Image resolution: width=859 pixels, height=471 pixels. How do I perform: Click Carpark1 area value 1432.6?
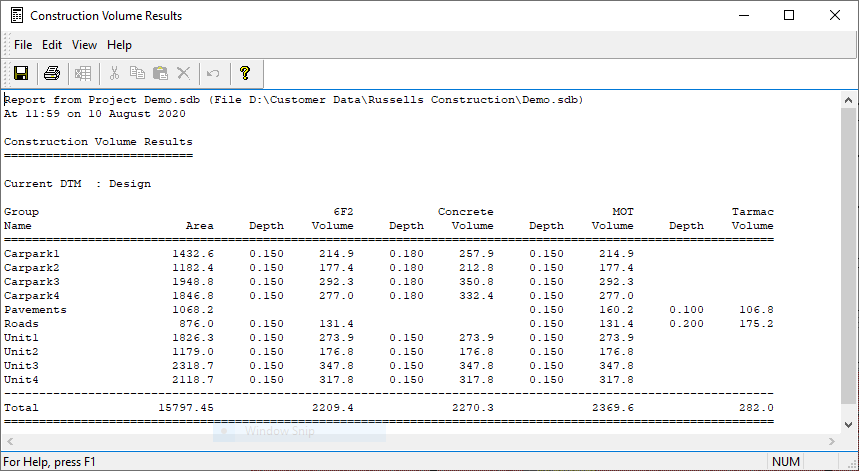coord(193,254)
